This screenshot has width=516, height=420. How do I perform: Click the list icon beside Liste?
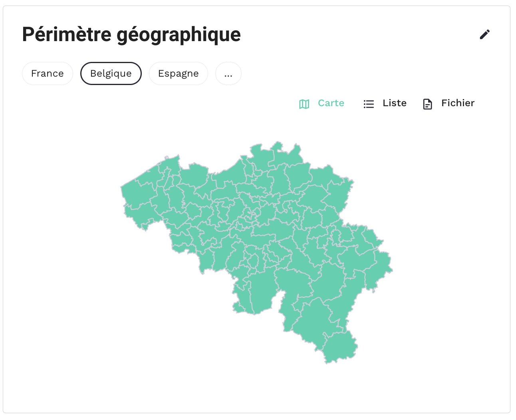pos(369,104)
